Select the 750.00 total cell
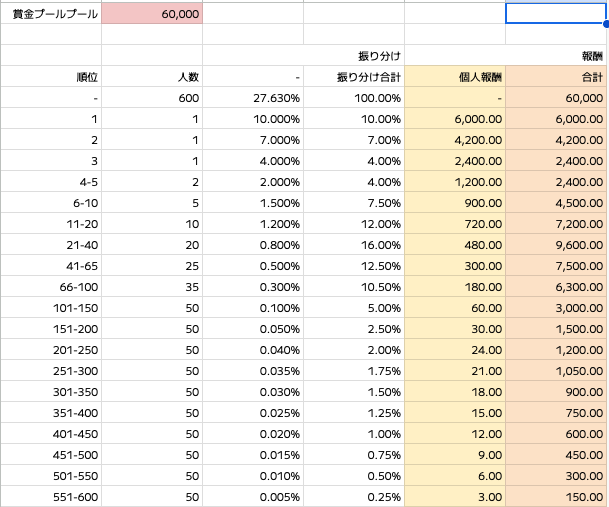609x507 pixels. 556,412
